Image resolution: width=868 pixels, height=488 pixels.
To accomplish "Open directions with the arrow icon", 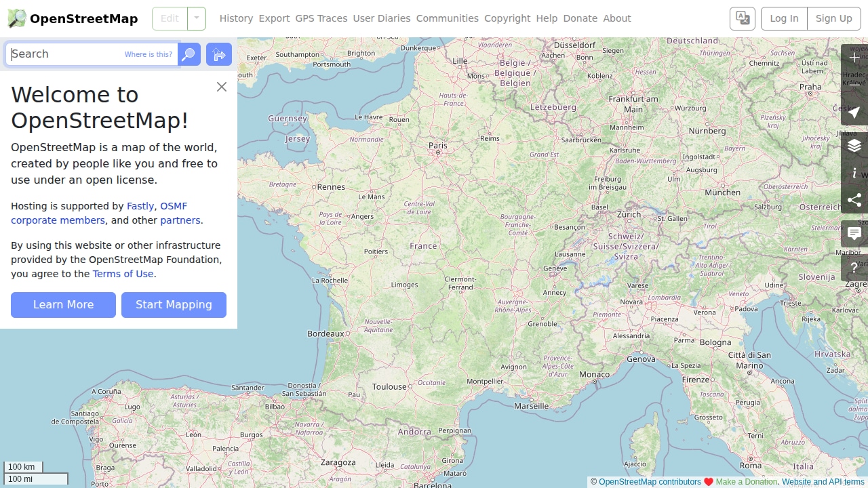I will click(219, 54).
